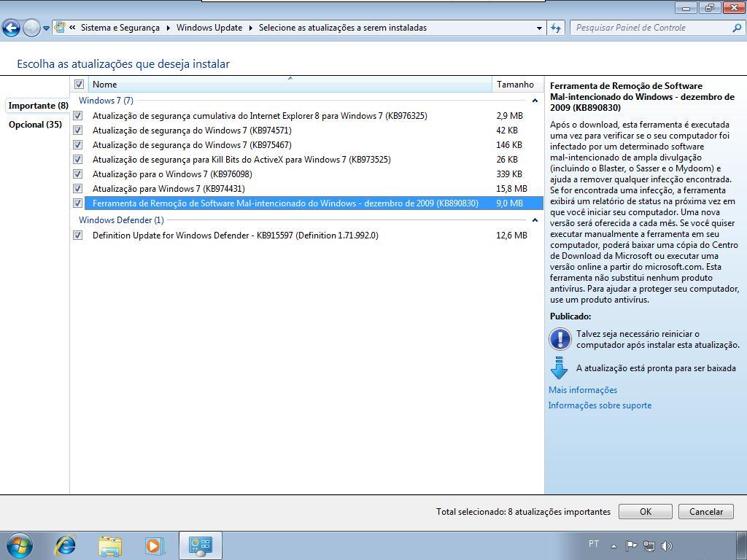Click the OK button
Viewport: 747px width, 560px height.
pos(645,511)
